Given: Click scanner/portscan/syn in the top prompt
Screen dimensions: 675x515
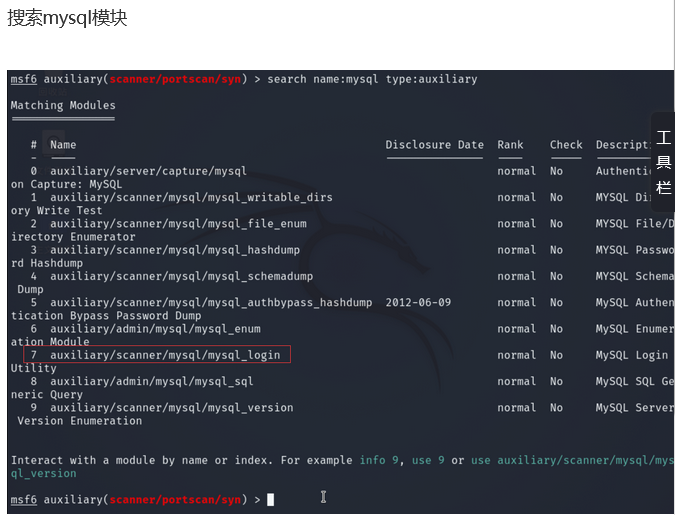Looking at the screenshot, I should pyautogui.click(x=175, y=79).
